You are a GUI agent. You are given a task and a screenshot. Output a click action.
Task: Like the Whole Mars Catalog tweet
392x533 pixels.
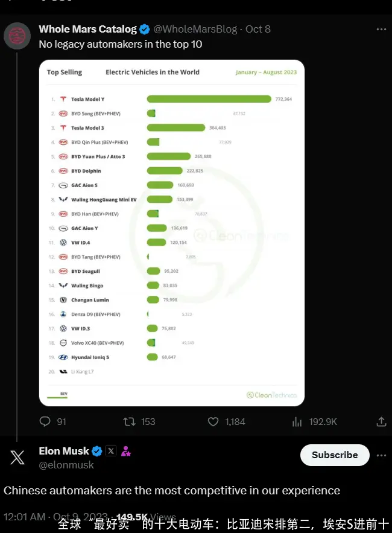pos(213,421)
